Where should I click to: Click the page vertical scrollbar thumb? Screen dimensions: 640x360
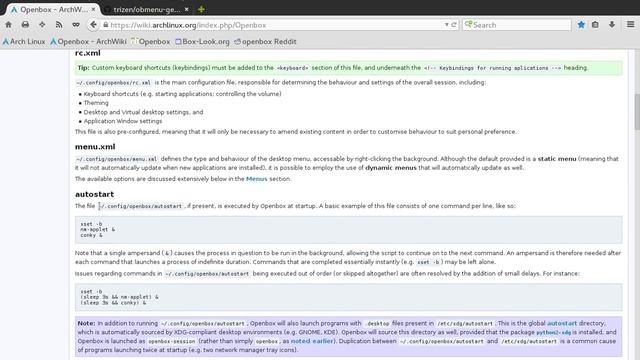coord(637,112)
